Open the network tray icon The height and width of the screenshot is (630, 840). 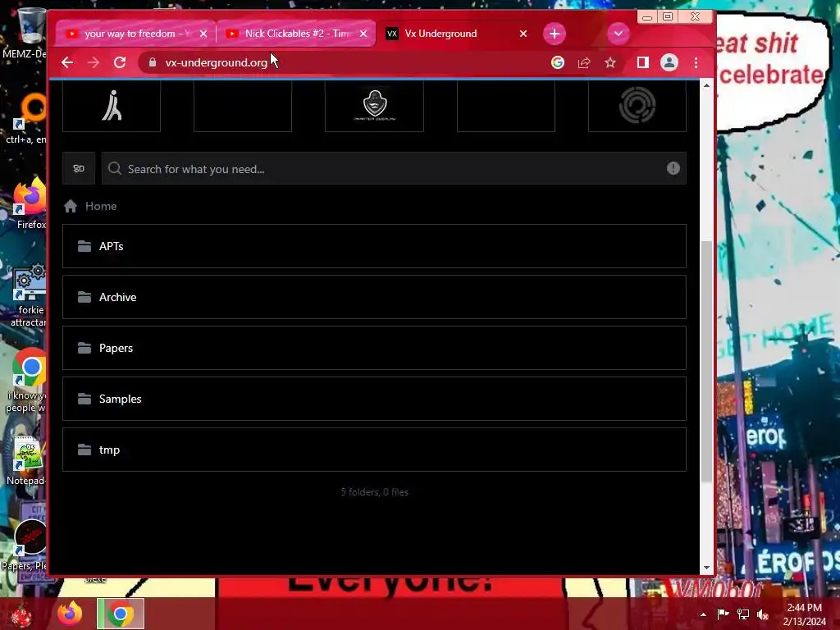[x=743, y=614]
